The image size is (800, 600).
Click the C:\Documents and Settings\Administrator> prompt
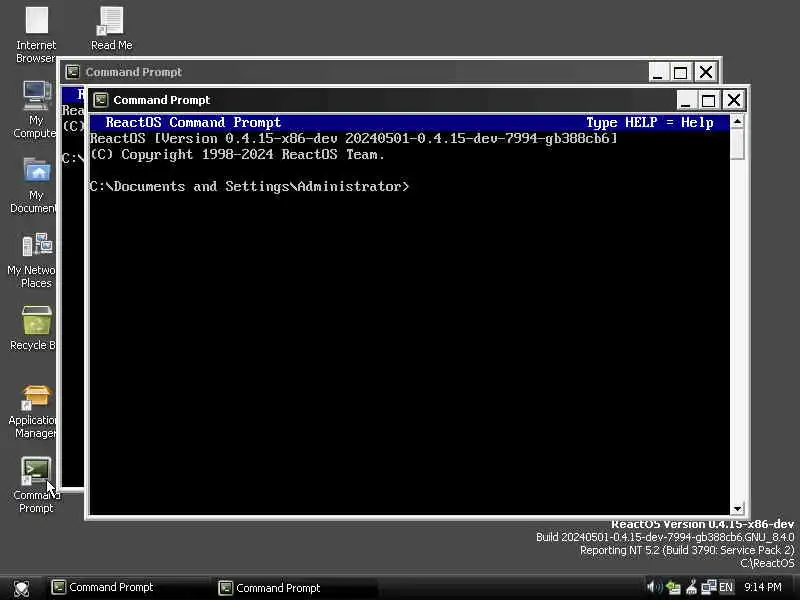click(x=249, y=186)
